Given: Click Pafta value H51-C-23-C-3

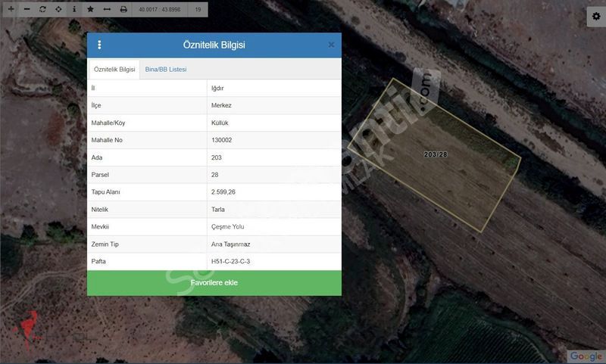Looking at the screenshot, I should tap(231, 261).
